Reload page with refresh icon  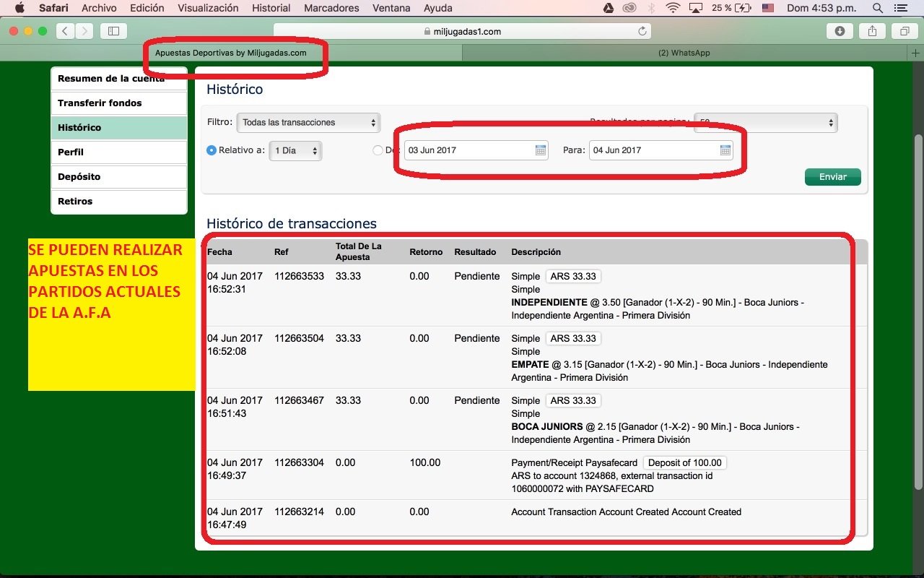(x=642, y=31)
